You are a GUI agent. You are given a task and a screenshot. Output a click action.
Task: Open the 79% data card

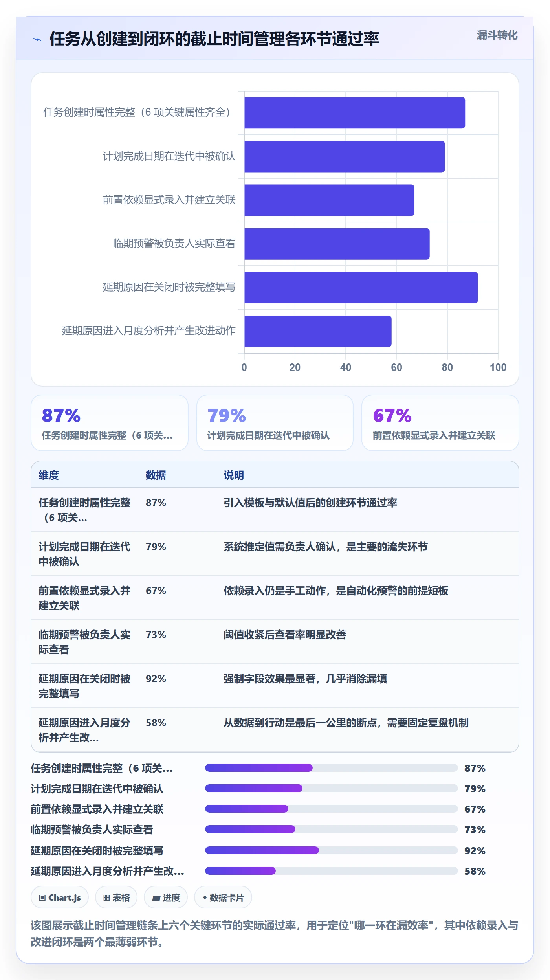coord(275,423)
